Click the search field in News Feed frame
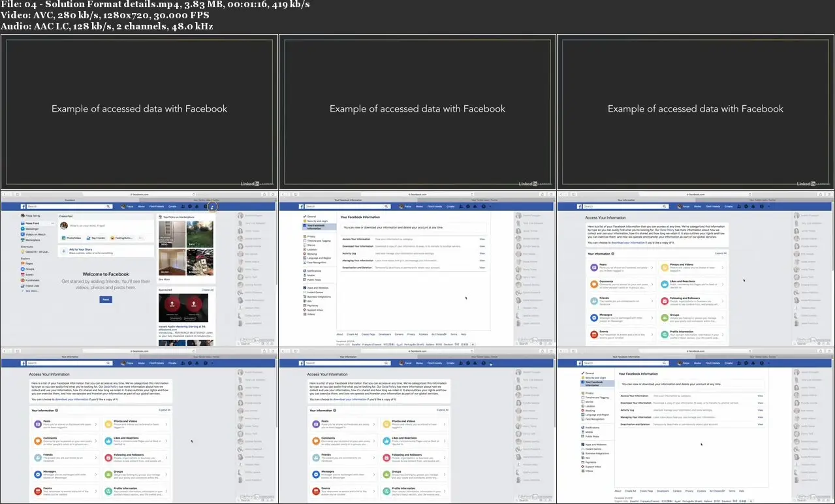 click(x=68, y=206)
